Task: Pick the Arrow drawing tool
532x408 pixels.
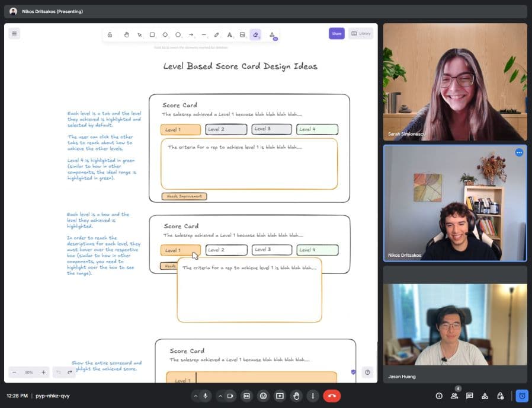Action: coord(191,34)
